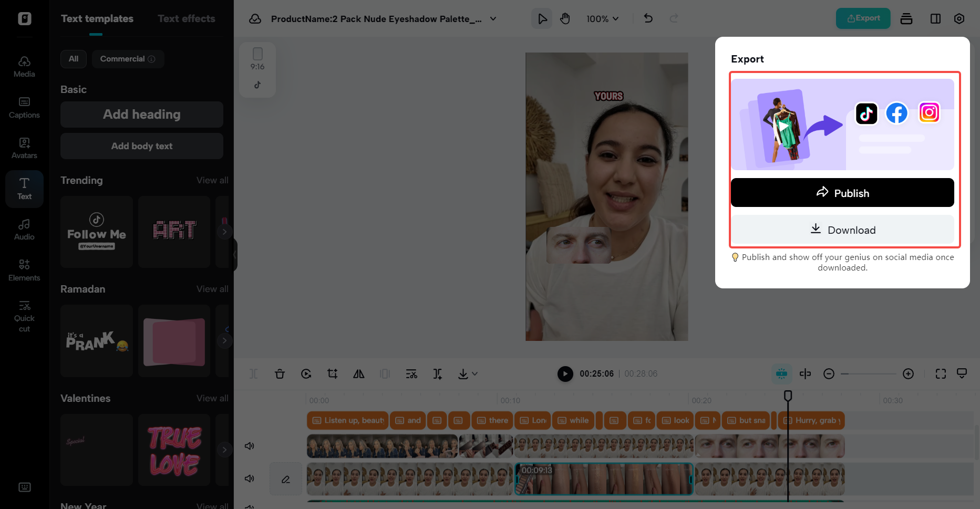Delete the selected clip with the trash icon
The image size is (980, 509).
[280, 373]
